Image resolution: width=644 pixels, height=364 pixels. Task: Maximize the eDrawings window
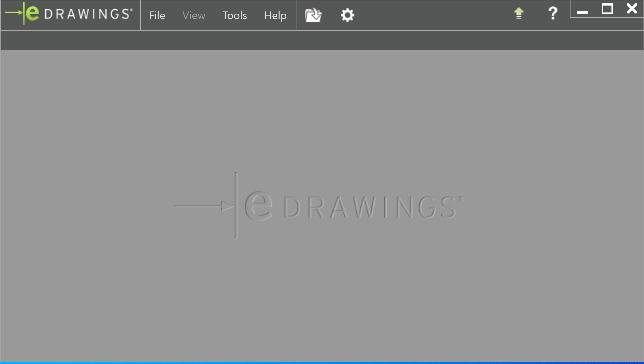pos(607,9)
